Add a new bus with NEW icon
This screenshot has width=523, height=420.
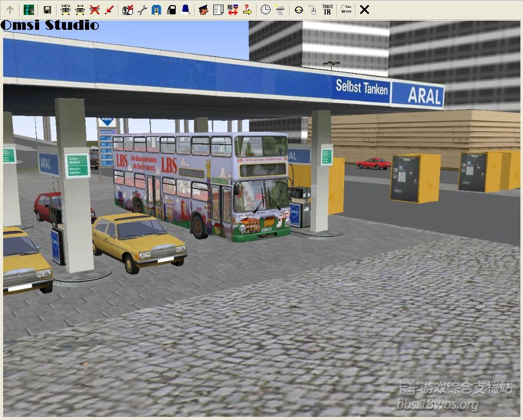[66, 10]
